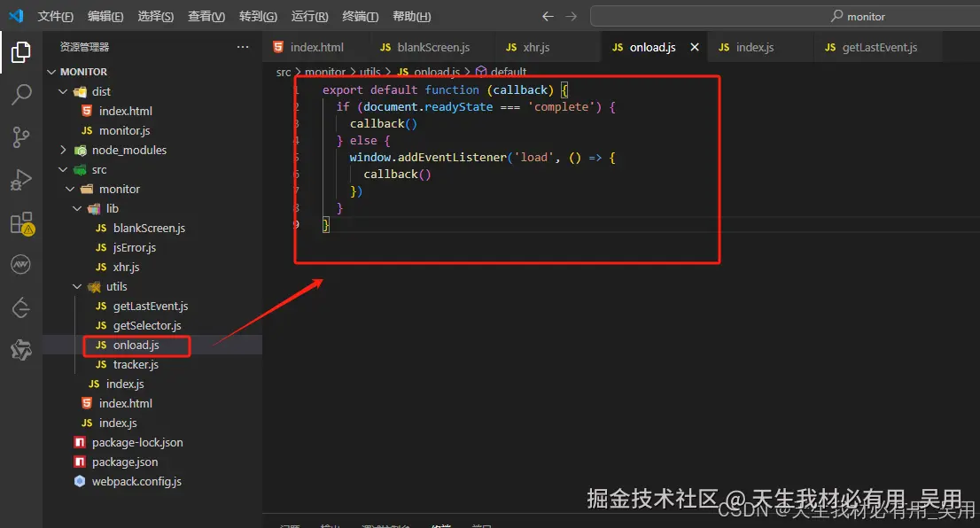Screen dimensions: 980x528
Task: Open getLastEvent.js in utils folder
Action: pos(150,307)
